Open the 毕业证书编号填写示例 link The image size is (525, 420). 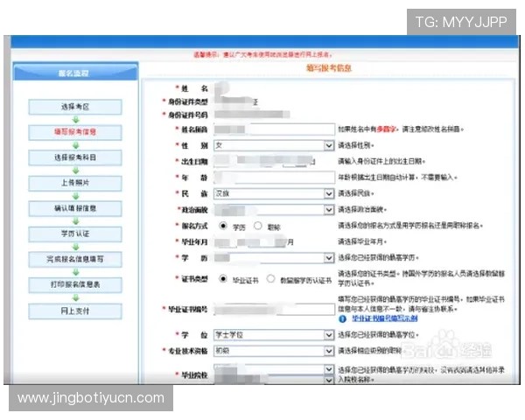(385, 318)
